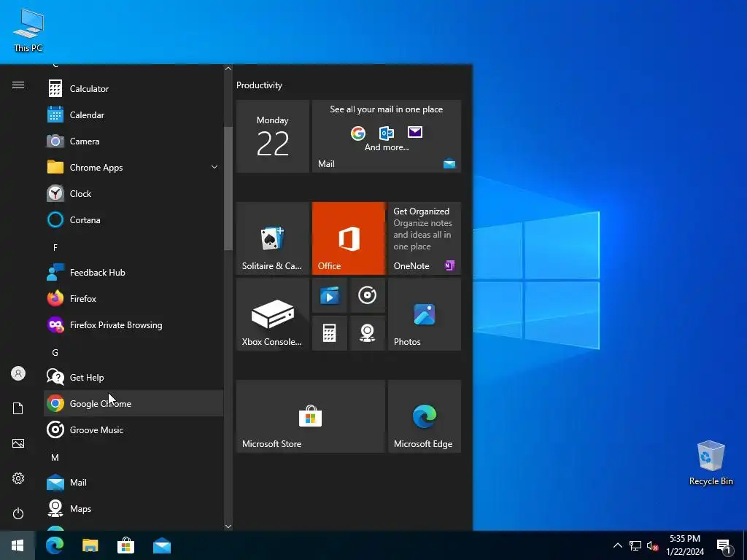Open the Monday 22 calendar tile

click(273, 136)
